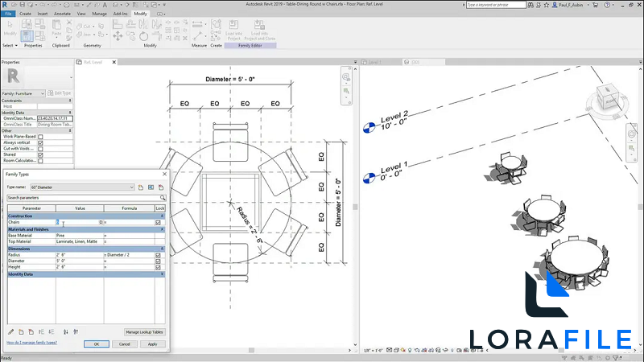The height and width of the screenshot is (362, 644).
Task: Switch to the Insert ribbon tab
Action: [x=43, y=14]
